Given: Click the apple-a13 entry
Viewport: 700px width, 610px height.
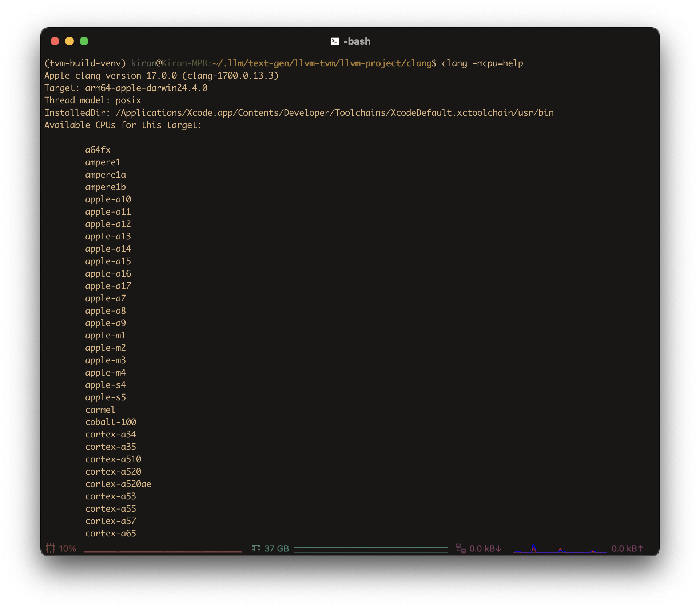Looking at the screenshot, I should (108, 237).
